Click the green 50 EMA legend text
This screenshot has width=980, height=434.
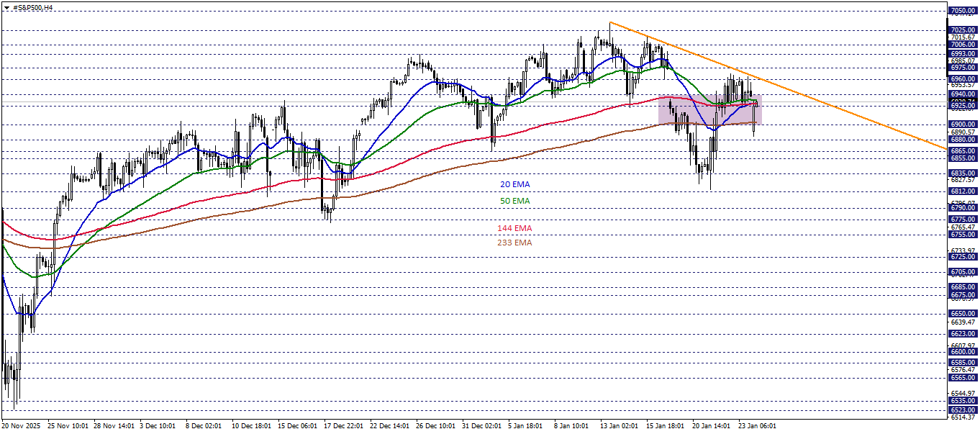point(515,200)
